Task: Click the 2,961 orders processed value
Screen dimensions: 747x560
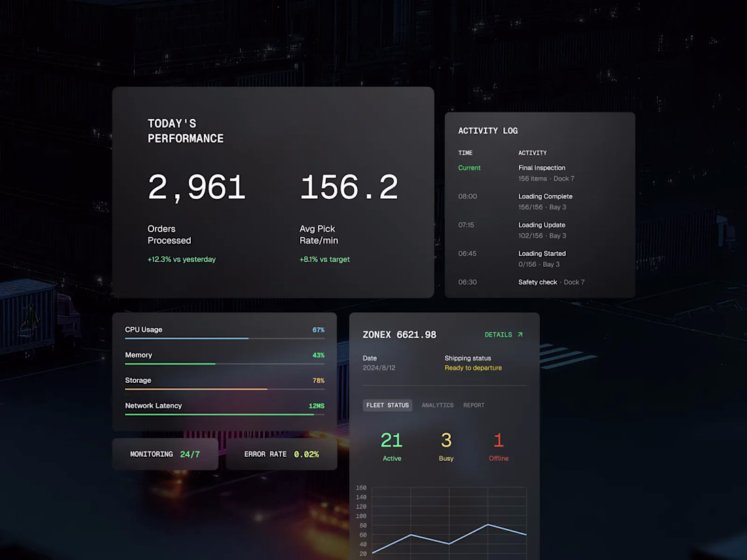Action: point(196,187)
